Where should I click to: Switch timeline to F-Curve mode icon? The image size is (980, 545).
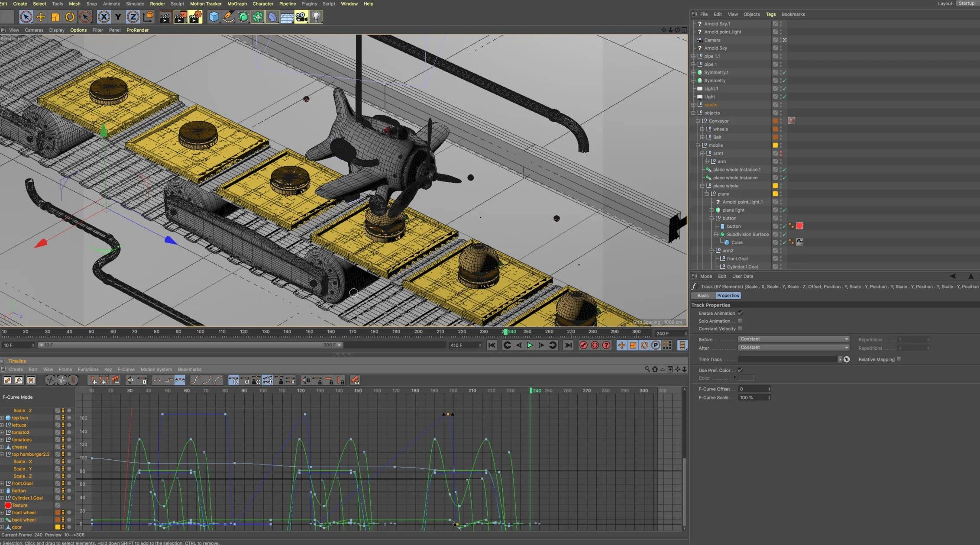(19, 380)
